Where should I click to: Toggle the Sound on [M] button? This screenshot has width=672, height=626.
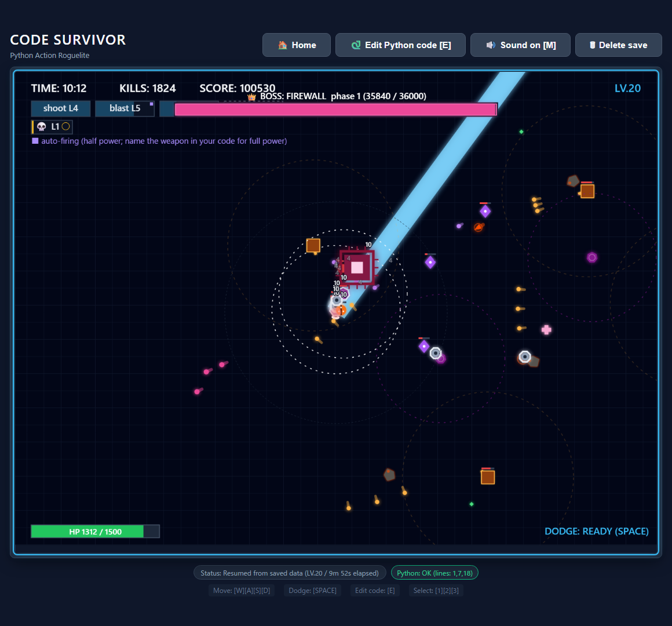pos(520,45)
